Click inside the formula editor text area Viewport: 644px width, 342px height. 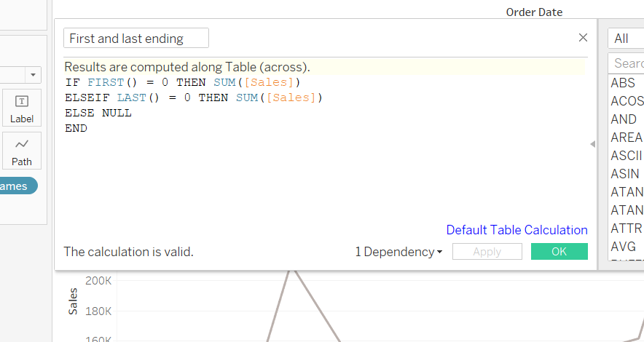pos(321,175)
